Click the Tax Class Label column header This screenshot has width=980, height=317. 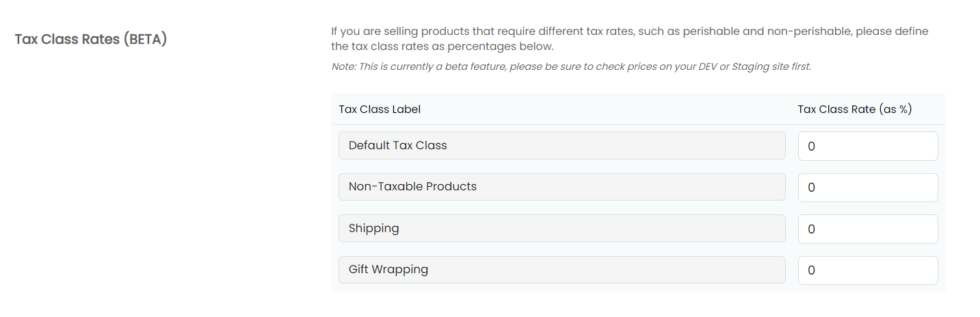[x=380, y=109]
